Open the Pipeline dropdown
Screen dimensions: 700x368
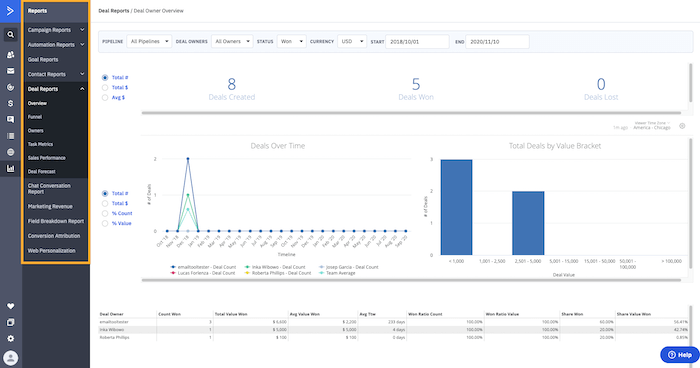click(x=149, y=42)
